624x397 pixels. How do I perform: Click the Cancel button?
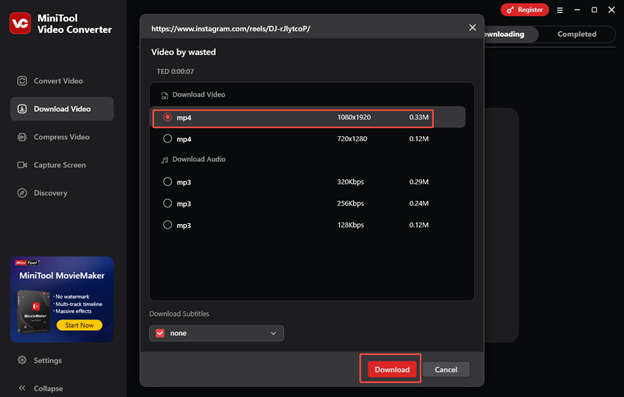tap(446, 369)
